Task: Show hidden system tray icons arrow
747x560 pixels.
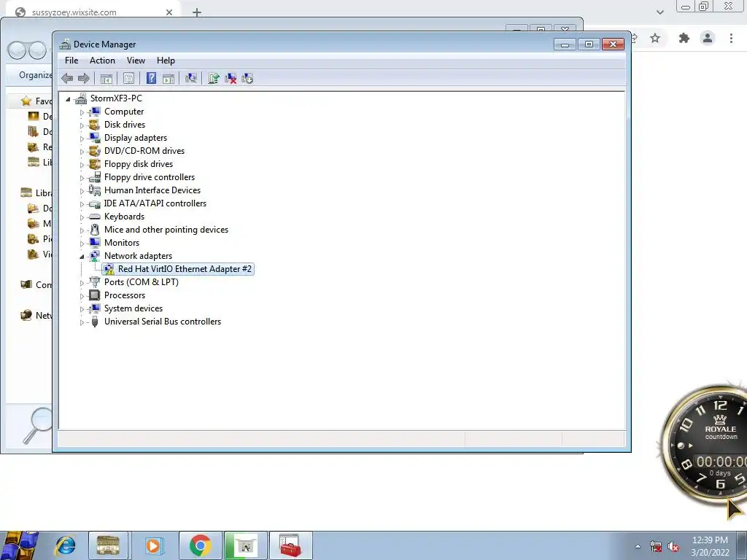Action: click(638, 546)
